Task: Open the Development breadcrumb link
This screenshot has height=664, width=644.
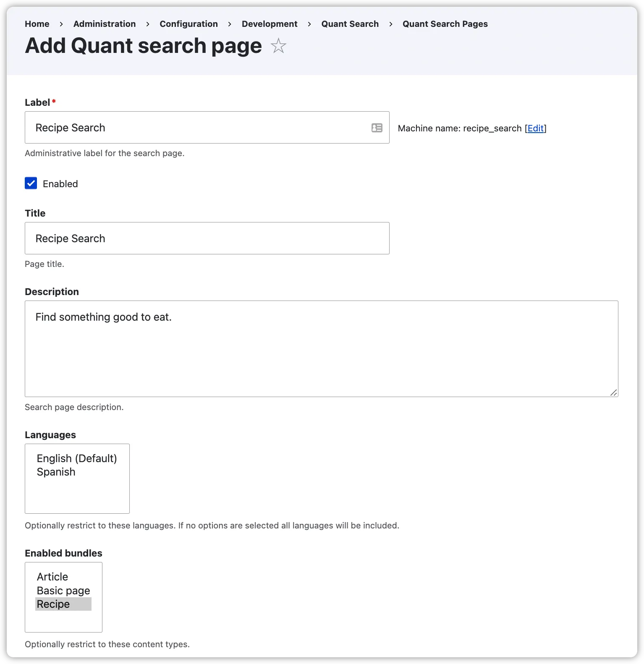Action: point(270,24)
